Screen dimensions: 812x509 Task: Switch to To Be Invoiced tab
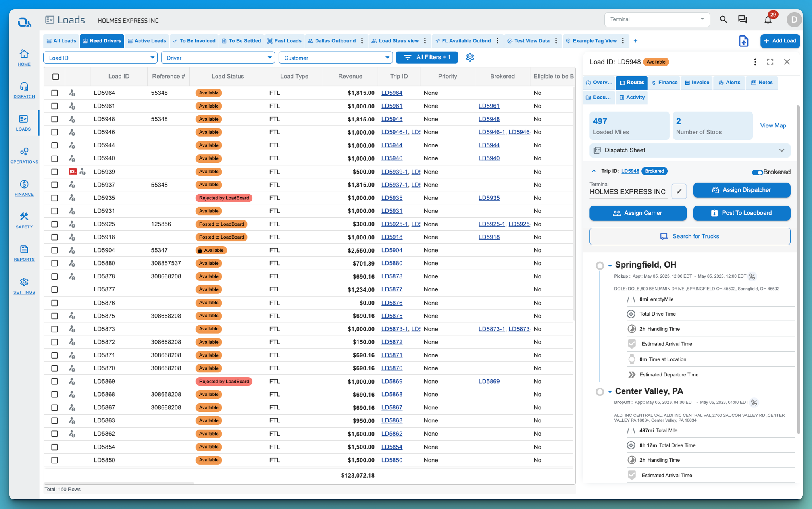(x=194, y=41)
